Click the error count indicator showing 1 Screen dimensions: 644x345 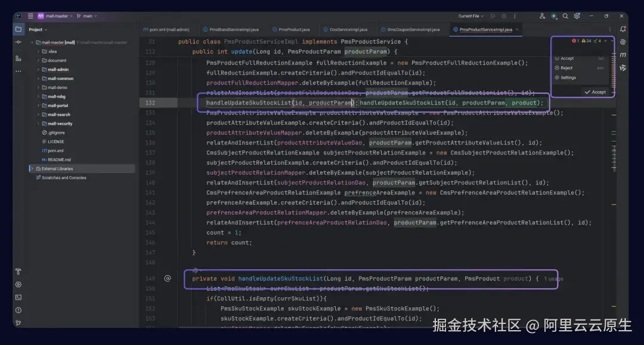[575, 41]
